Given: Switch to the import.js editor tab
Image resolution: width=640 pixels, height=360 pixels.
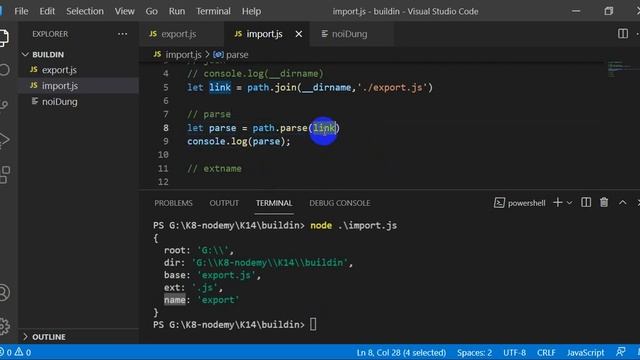Looking at the screenshot, I should tap(264, 34).
